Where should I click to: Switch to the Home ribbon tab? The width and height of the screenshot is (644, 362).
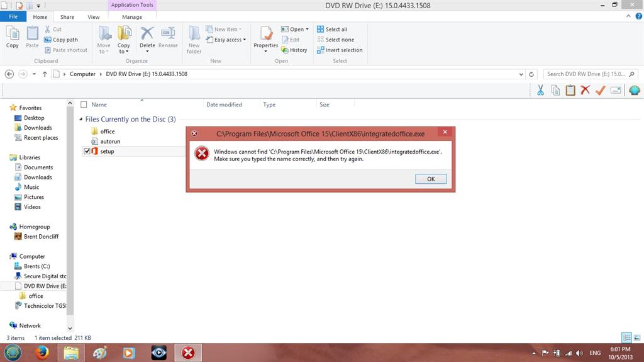[x=40, y=17]
